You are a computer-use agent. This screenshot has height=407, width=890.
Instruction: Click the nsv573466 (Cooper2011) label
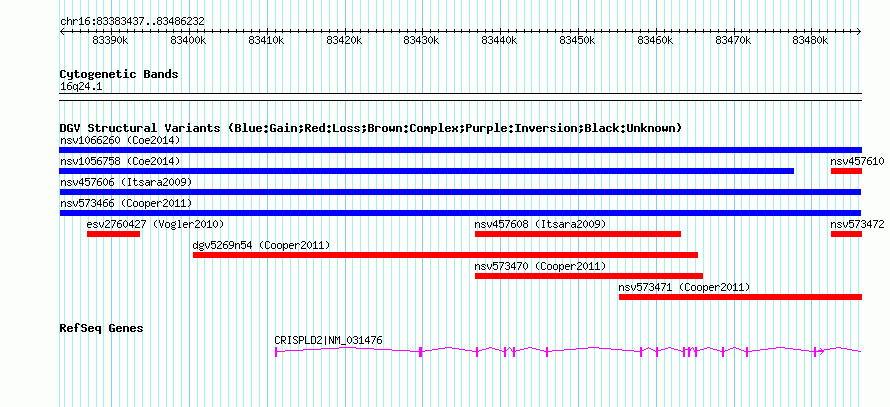point(126,203)
